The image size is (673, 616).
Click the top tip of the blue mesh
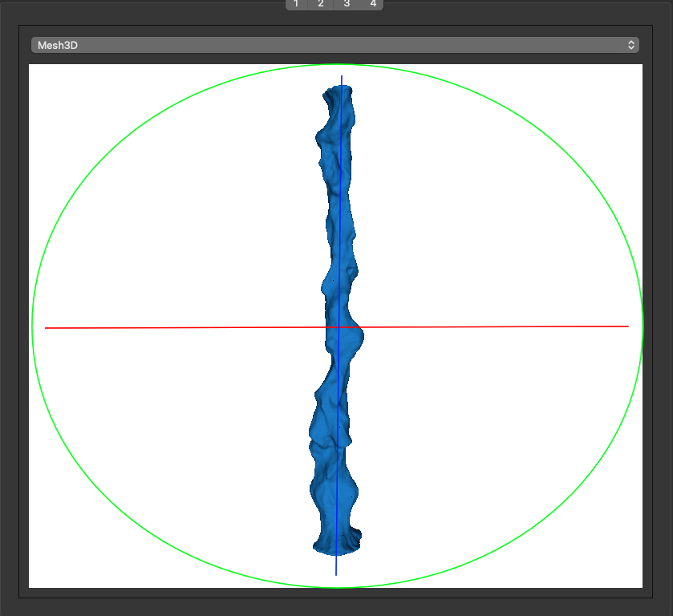(x=337, y=89)
